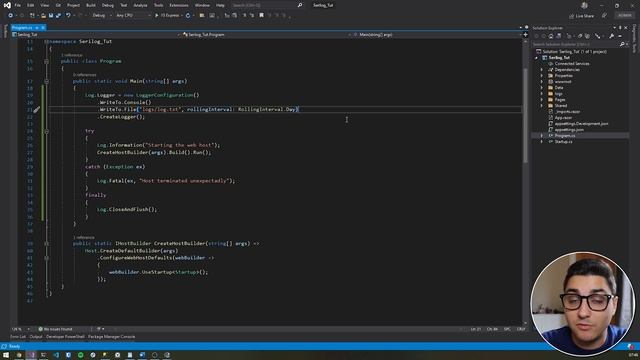Open the Window menu
The image size is (640, 360).
point(202,5)
